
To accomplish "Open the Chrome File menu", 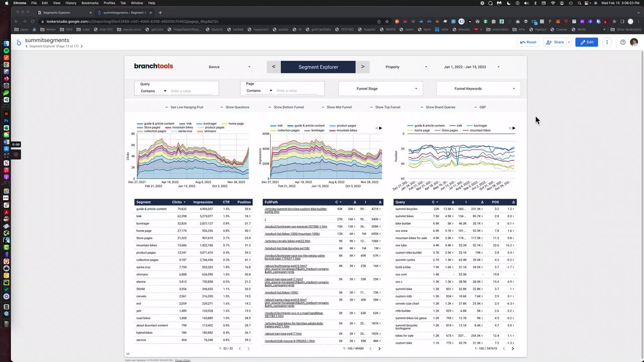I will [x=34, y=3].
